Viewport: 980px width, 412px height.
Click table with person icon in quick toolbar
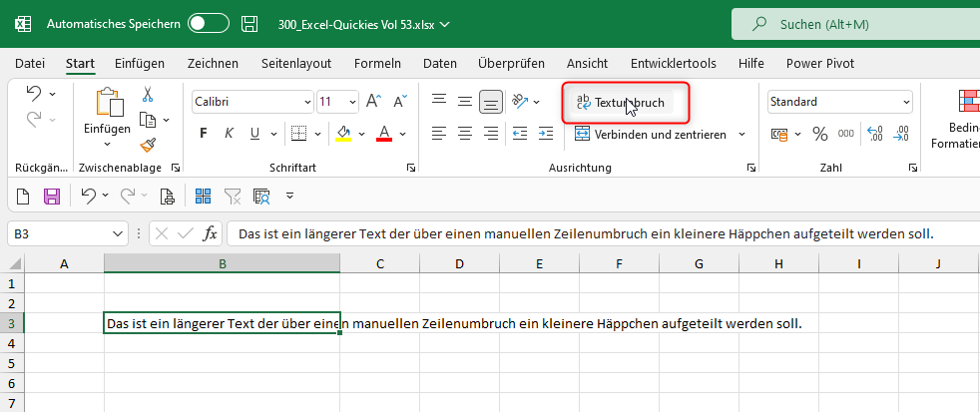pos(261,197)
